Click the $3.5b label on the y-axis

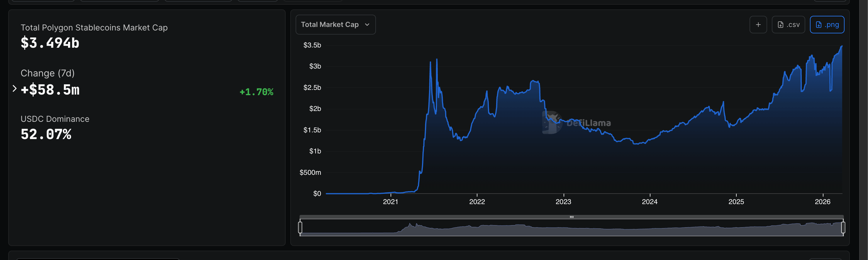pyautogui.click(x=312, y=45)
